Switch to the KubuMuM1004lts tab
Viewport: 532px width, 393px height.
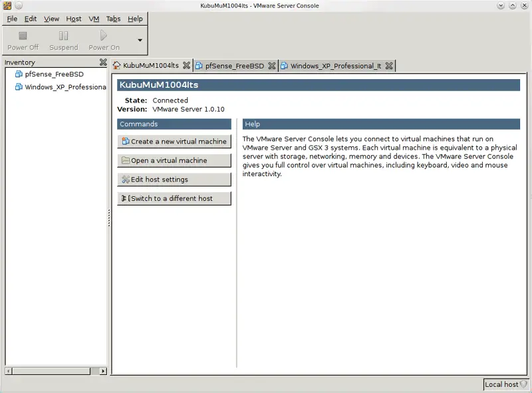[151, 65]
